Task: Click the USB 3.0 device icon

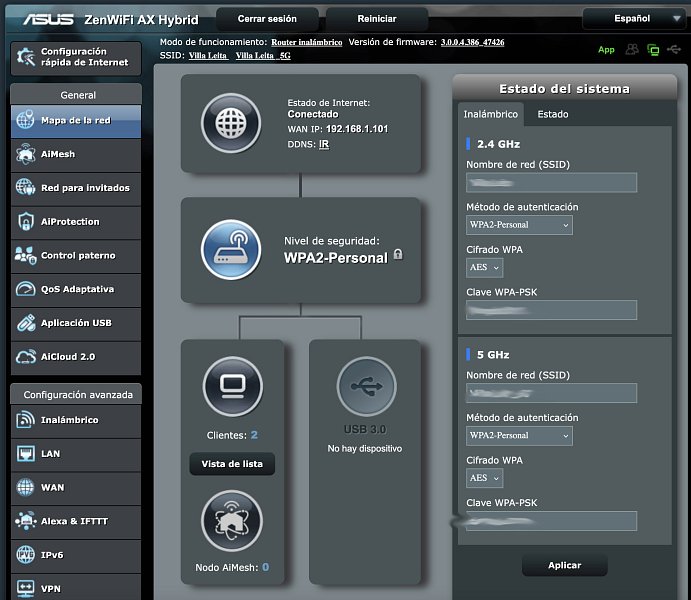Action: [x=367, y=386]
